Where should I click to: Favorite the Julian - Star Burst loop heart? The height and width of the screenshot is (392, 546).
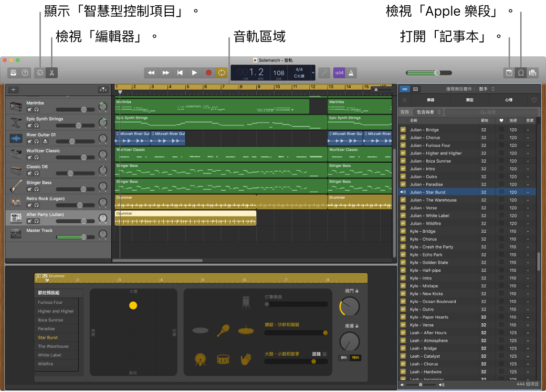pos(501,192)
